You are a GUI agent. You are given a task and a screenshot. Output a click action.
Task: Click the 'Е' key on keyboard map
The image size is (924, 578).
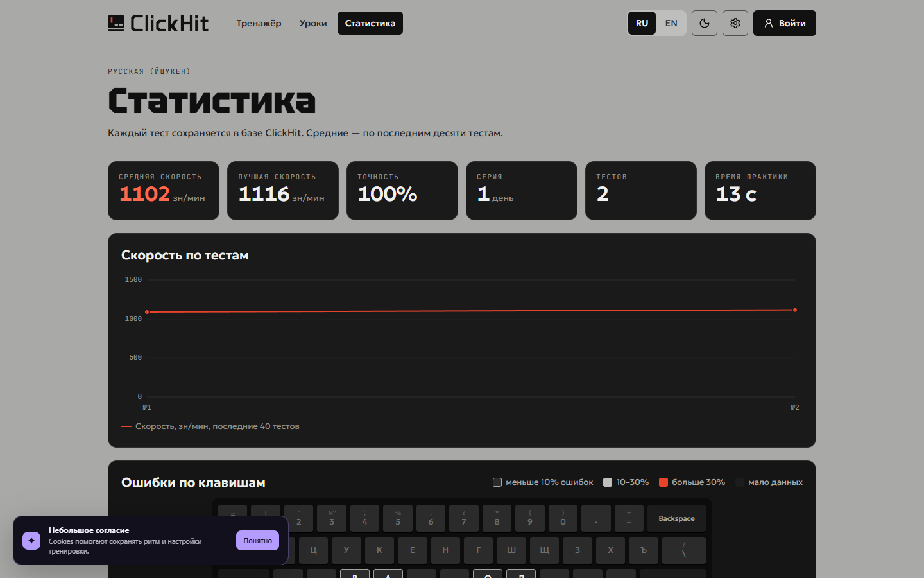(412, 550)
